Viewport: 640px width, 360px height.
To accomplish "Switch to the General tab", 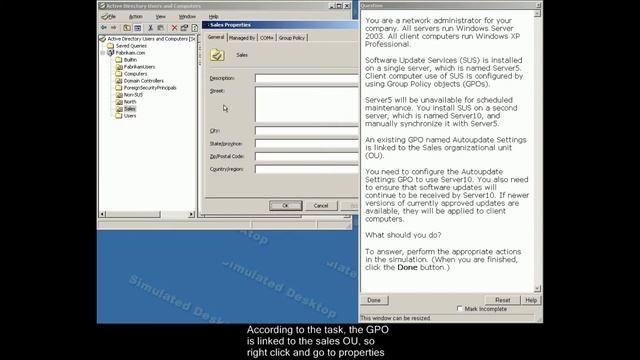I will pos(216,37).
